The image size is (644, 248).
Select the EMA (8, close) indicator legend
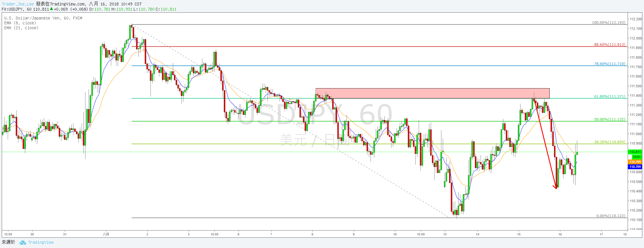[20, 23]
